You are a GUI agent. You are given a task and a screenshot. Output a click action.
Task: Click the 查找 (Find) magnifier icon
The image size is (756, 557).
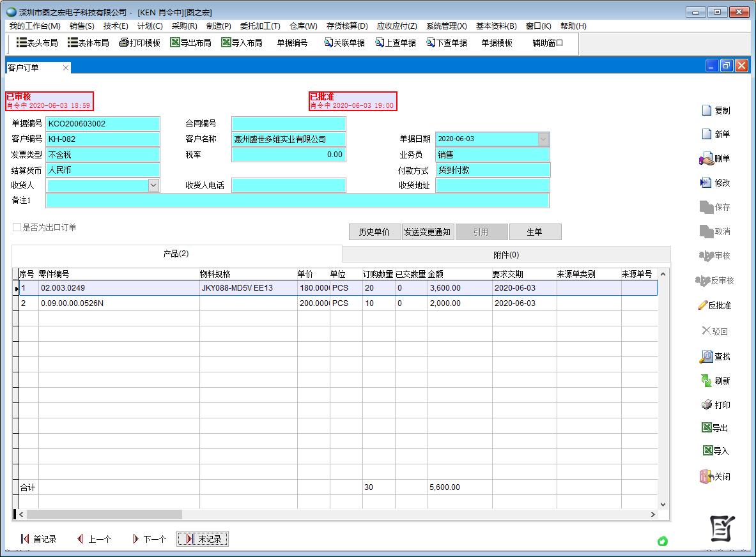(x=706, y=356)
